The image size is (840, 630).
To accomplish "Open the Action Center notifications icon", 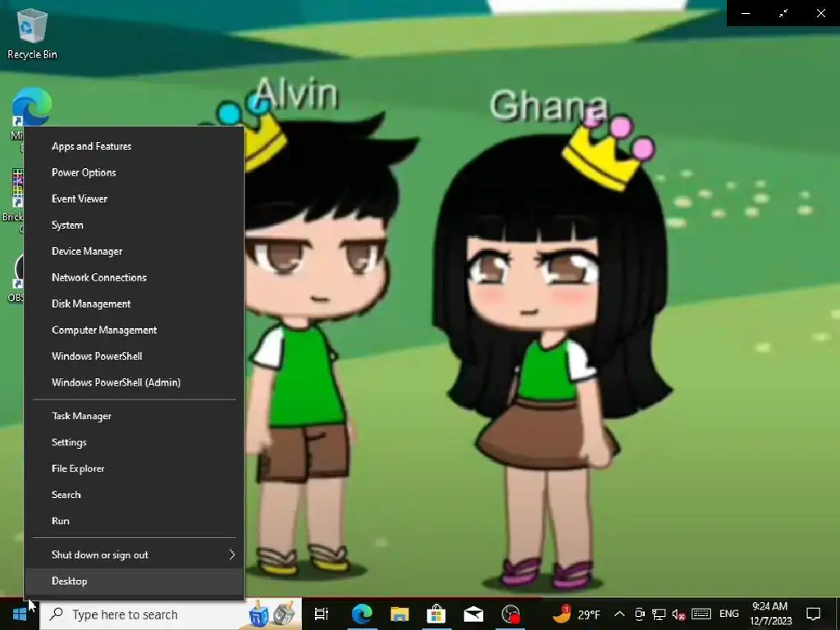I will [x=814, y=614].
